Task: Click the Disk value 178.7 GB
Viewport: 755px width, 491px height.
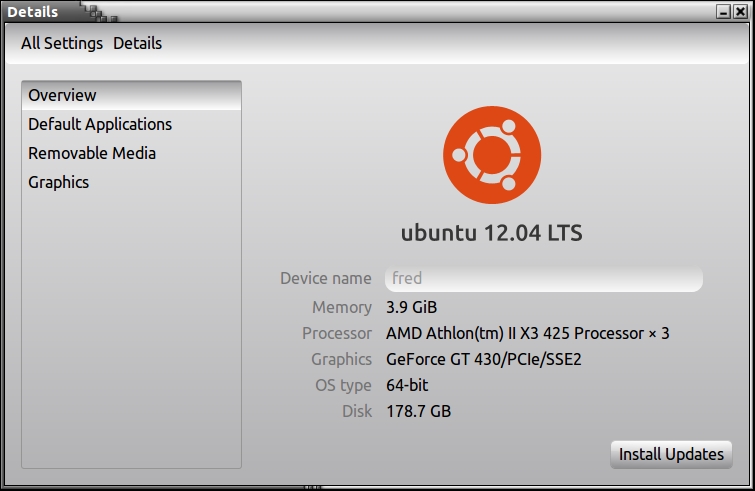Action: 419,411
